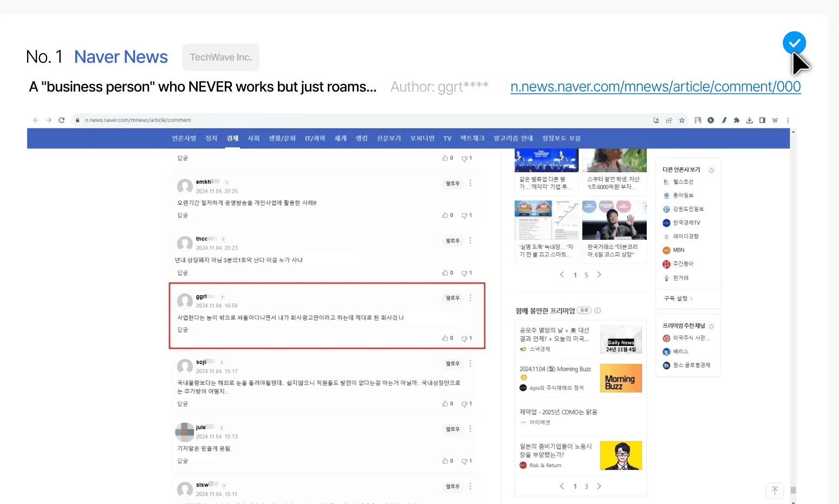Screen dimensions: 839x504
Task: Open the browser downloads icon
Action: point(750,120)
